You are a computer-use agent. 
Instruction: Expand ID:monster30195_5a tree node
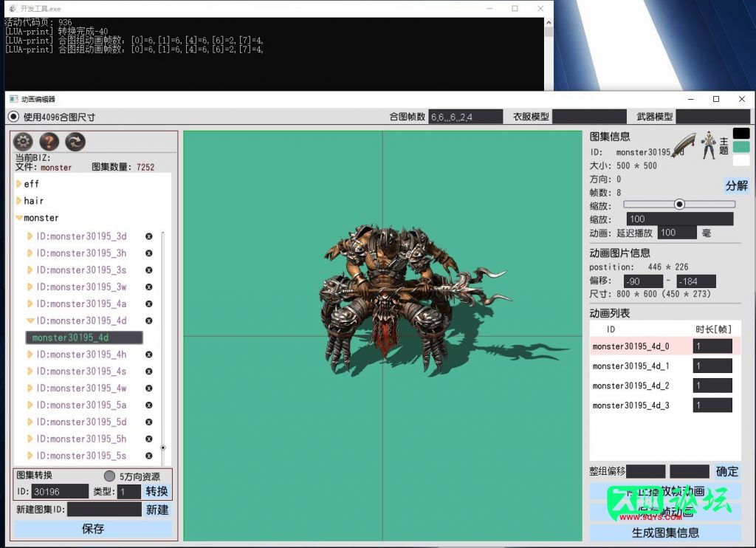point(30,405)
